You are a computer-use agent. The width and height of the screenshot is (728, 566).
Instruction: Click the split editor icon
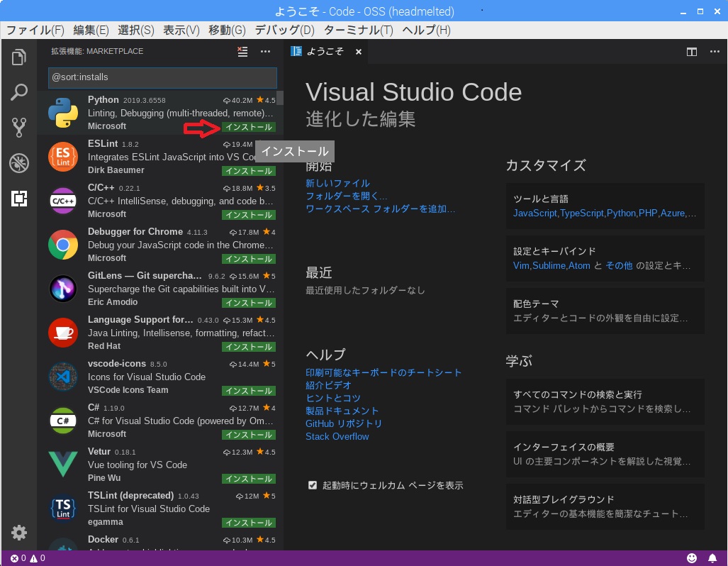click(692, 52)
